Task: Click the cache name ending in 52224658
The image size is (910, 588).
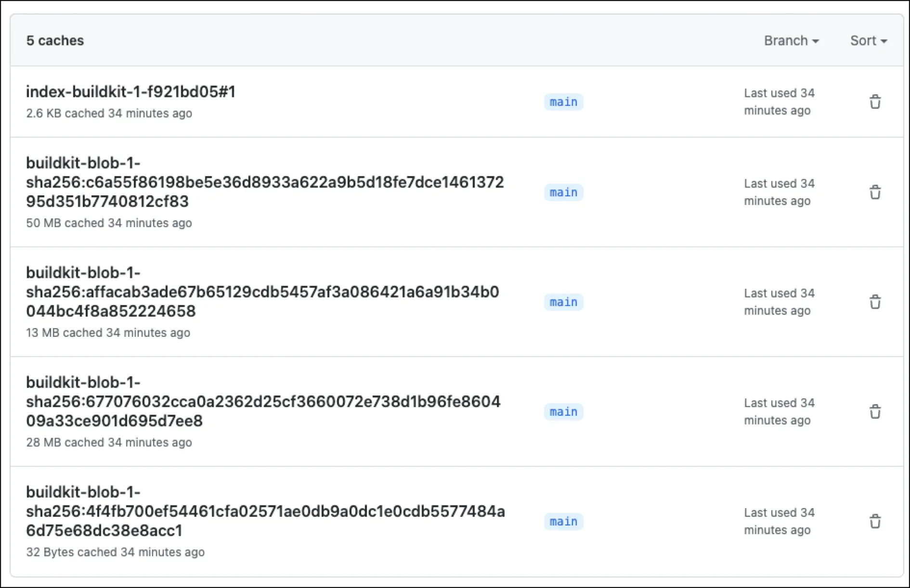Action: tap(263, 292)
